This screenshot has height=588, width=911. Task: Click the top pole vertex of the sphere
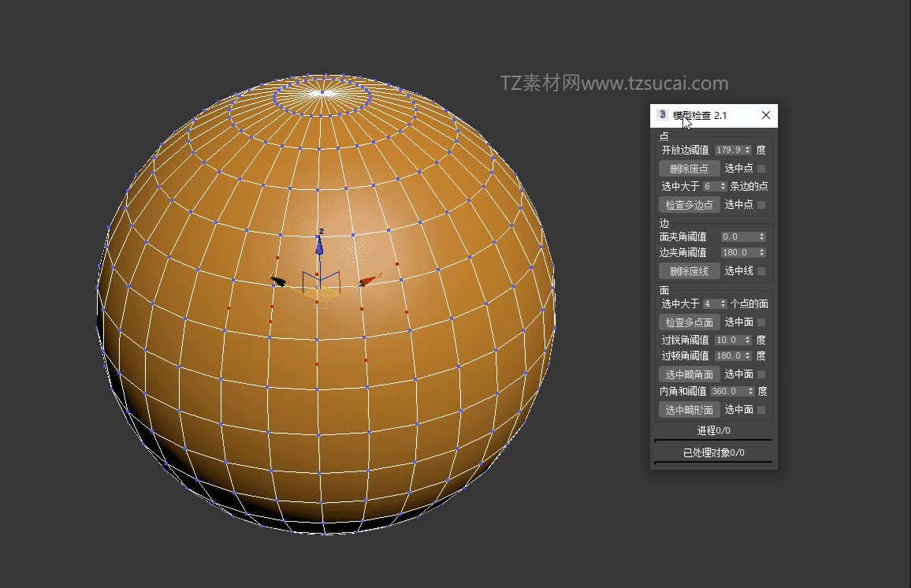[321, 93]
